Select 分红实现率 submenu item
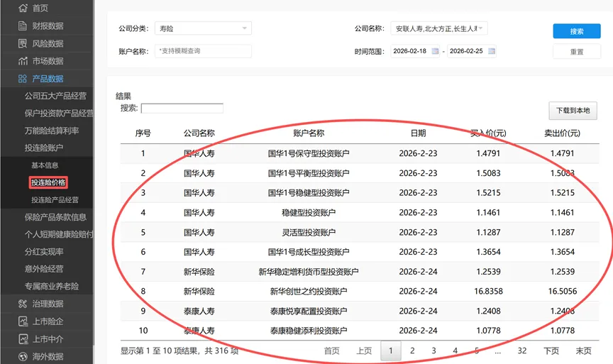This screenshot has width=613, height=364. [44, 252]
